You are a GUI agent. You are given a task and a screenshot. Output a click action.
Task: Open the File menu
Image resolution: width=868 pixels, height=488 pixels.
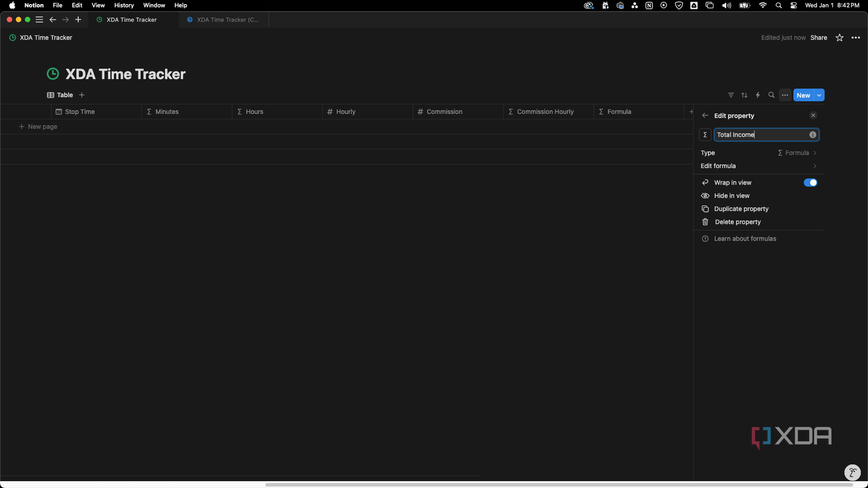pyautogui.click(x=57, y=5)
